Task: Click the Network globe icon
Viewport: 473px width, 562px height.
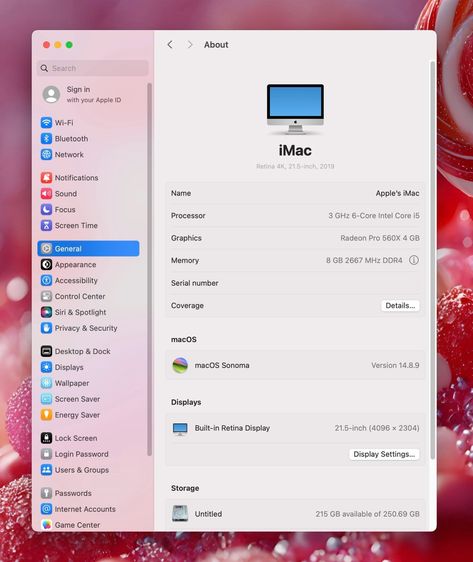Action: coord(46,154)
